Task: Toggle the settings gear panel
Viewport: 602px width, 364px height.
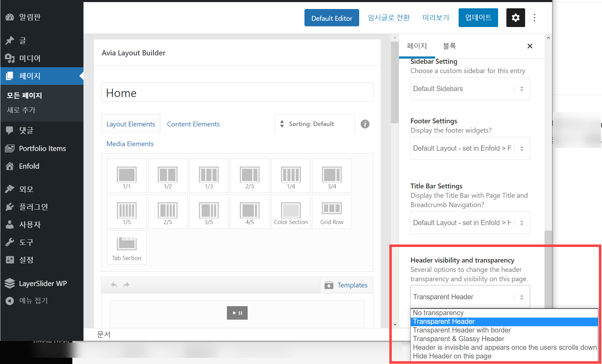Action: (515, 18)
